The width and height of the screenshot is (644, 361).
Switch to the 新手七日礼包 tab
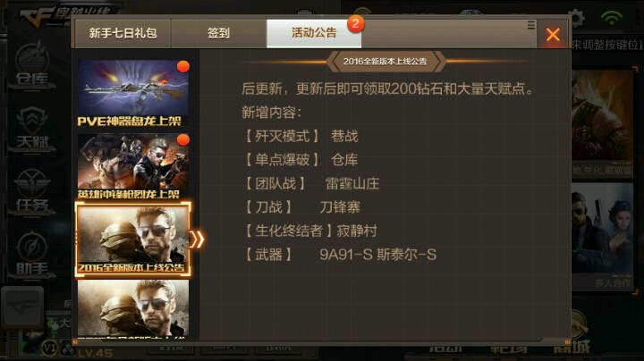pos(123,33)
